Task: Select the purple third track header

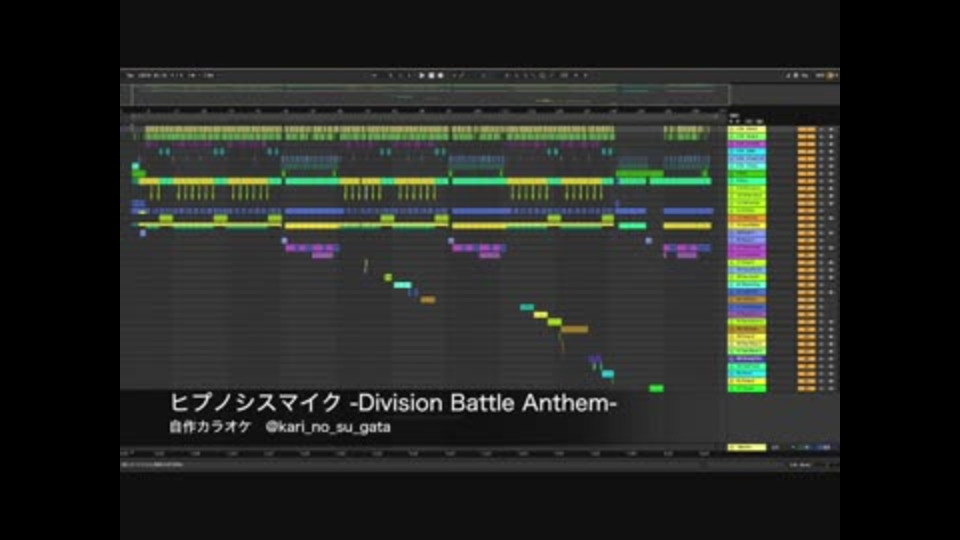Action: (x=747, y=144)
